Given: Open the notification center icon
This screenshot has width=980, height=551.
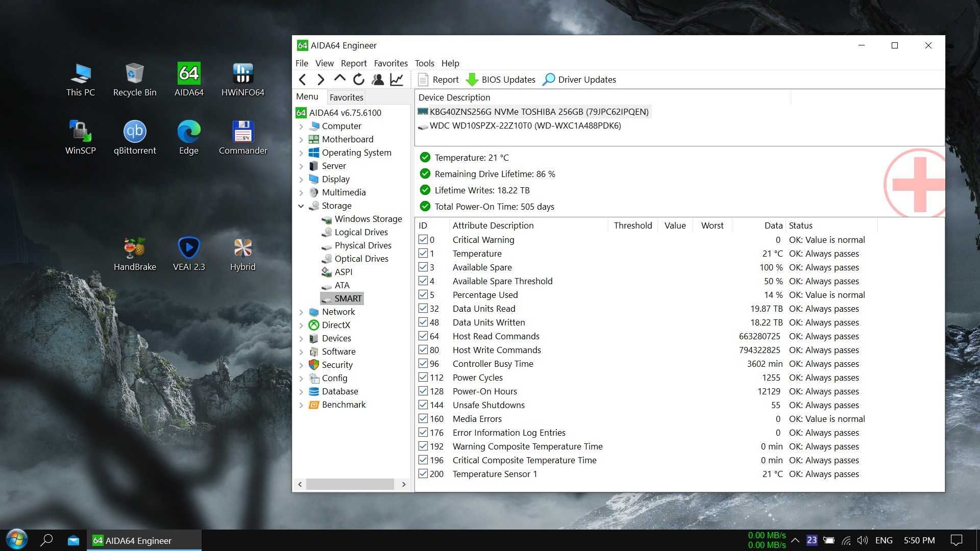Looking at the screenshot, I should pyautogui.click(x=957, y=540).
